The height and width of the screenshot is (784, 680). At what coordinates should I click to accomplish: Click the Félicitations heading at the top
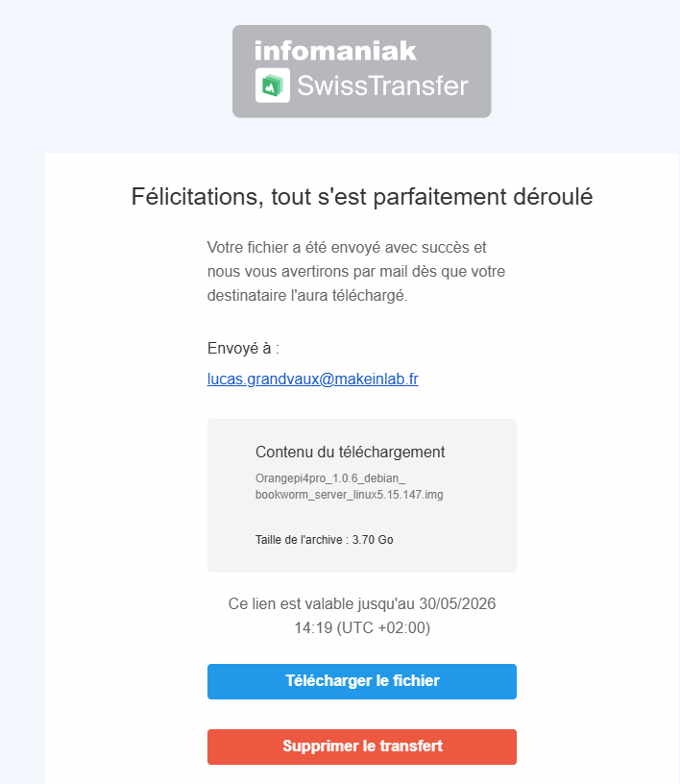coord(362,197)
